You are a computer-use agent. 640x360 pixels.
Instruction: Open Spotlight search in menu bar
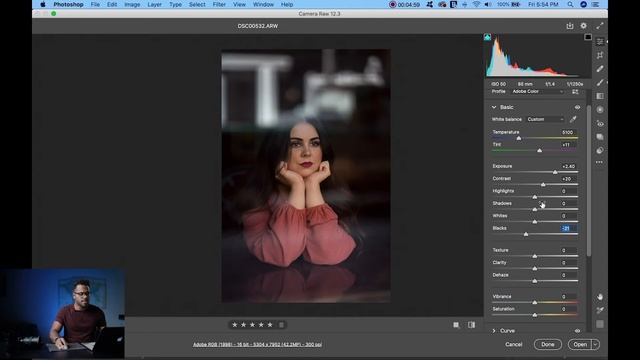[x=570, y=4]
